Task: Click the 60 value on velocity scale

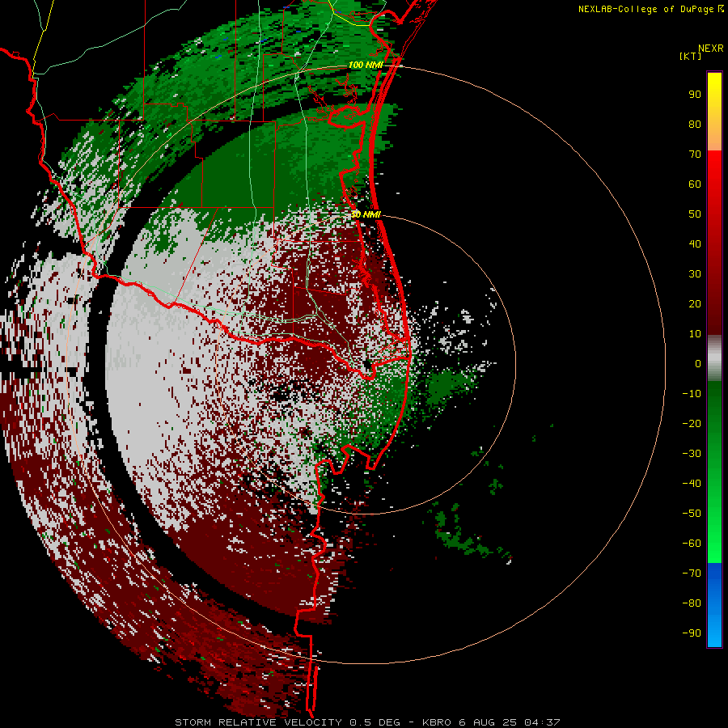Action: 695,184
